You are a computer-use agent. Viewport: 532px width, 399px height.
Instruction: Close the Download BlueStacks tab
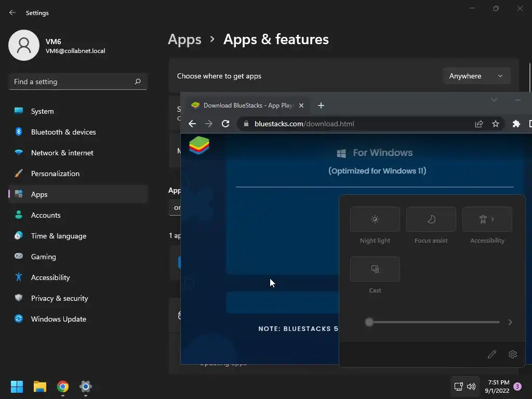tap(301, 105)
